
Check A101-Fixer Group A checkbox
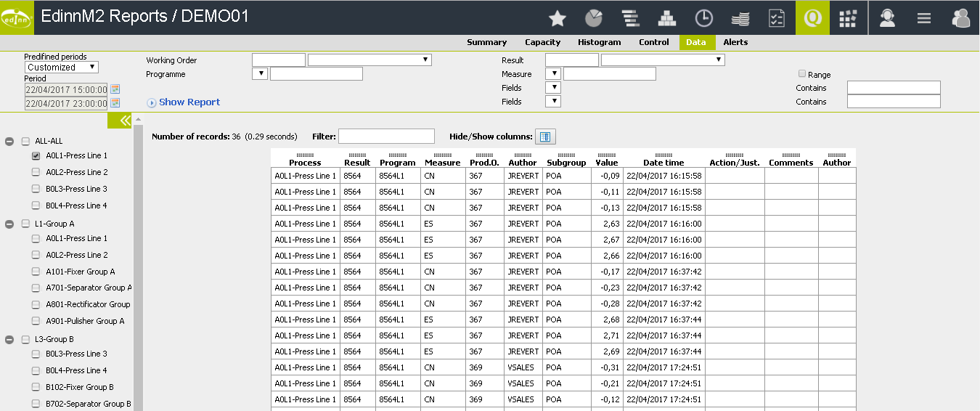coord(36,272)
